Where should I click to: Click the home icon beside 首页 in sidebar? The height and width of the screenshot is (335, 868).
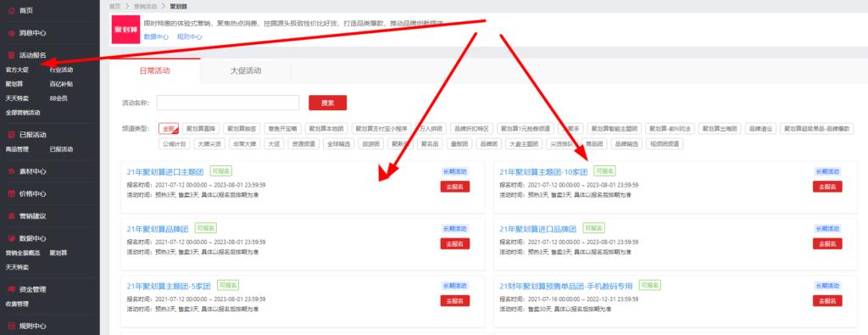tap(12, 10)
